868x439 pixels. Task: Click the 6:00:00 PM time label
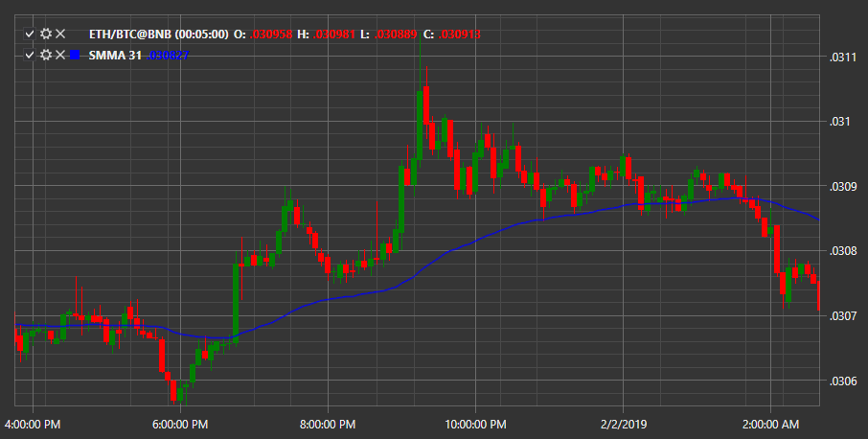180,425
